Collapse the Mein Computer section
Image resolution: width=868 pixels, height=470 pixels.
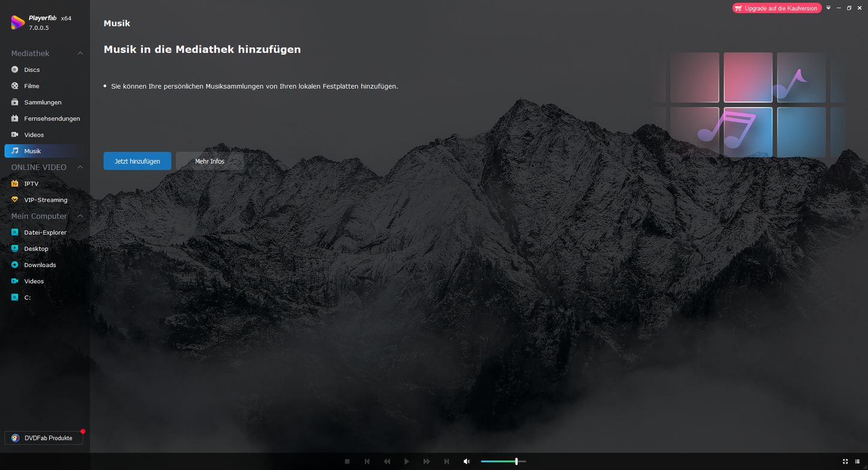pos(80,216)
